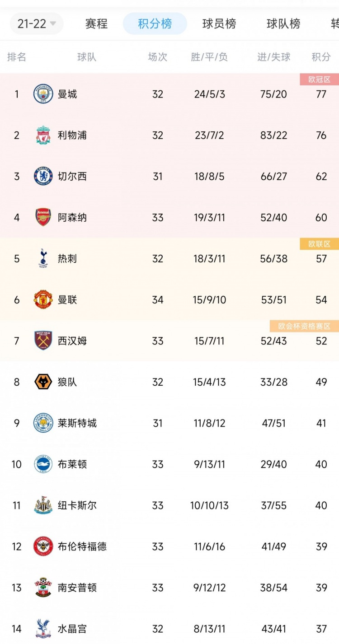Open team name 纽卡斯尔
This screenshot has height=644, width=339.
point(77,505)
